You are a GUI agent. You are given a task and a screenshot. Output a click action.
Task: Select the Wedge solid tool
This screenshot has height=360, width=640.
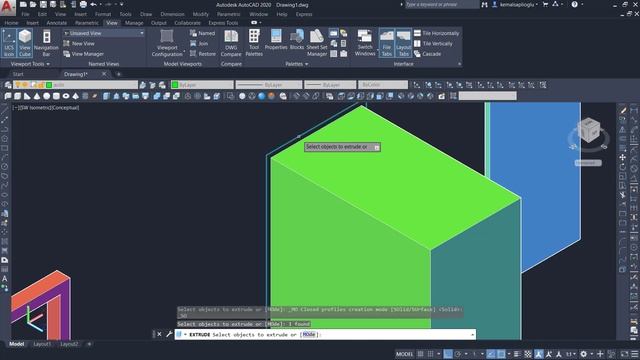[27, 96]
